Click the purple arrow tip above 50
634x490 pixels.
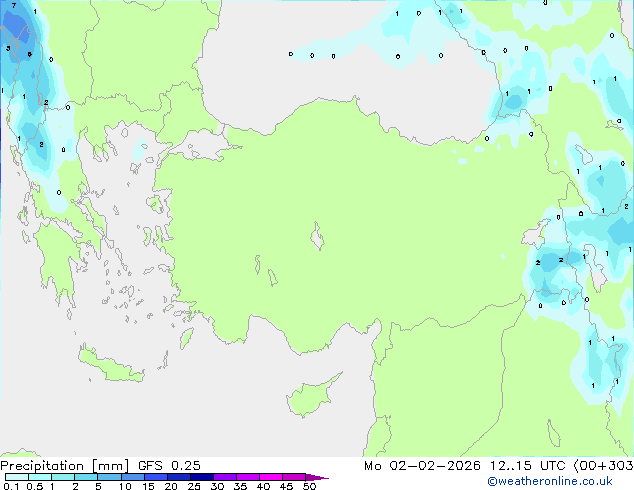coord(317,477)
